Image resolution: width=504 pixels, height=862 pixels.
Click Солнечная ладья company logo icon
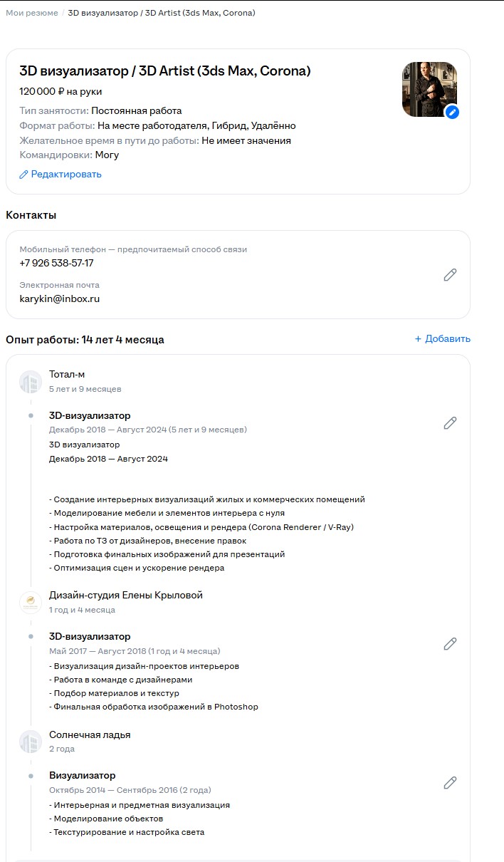(31, 742)
